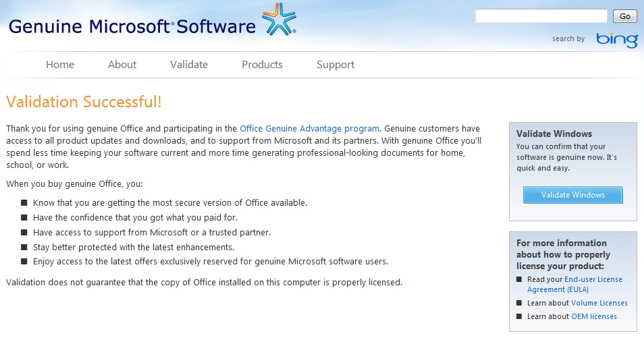Select the Validation Successful! heading
644x346 pixels.
tap(84, 102)
